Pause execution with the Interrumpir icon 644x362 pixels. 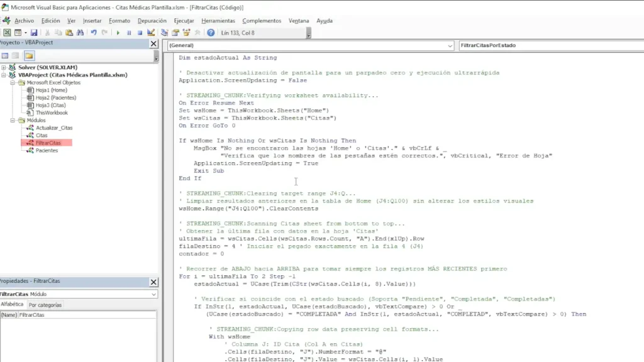point(129,33)
